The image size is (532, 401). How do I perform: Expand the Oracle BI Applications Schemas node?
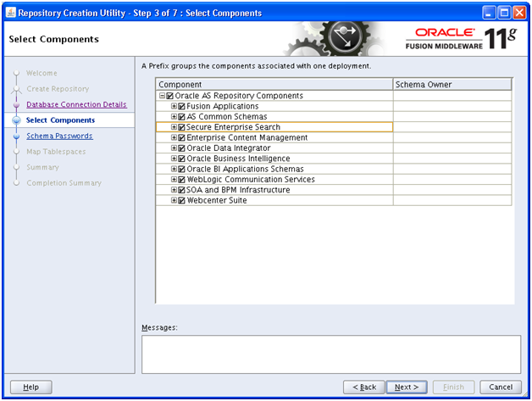(174, 169)
